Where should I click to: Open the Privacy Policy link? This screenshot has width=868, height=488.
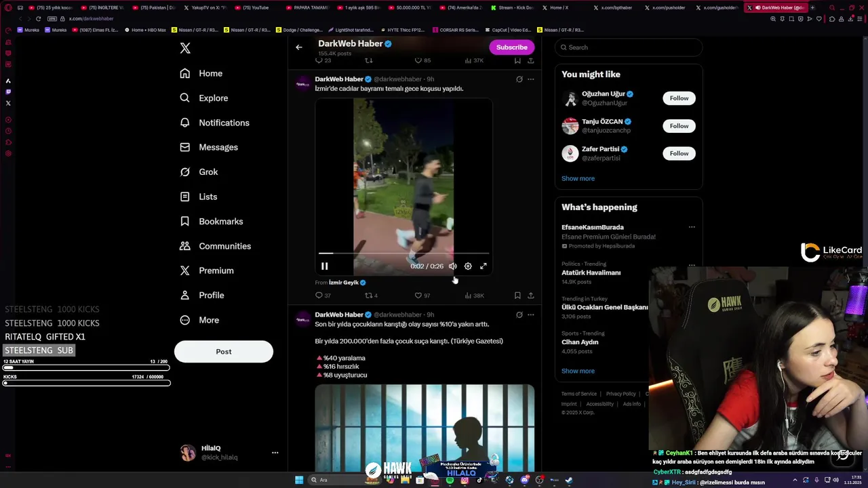tap(620, 394)
